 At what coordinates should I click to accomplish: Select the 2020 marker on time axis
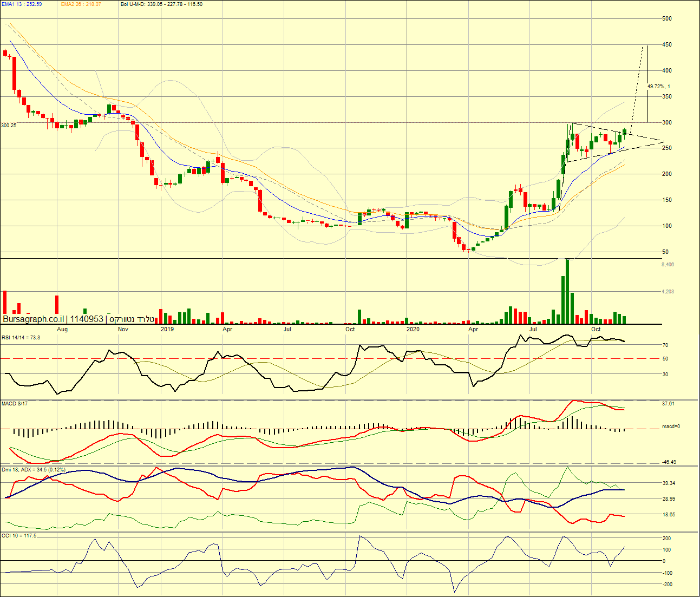pyautogui.click(x=413, y=329)
